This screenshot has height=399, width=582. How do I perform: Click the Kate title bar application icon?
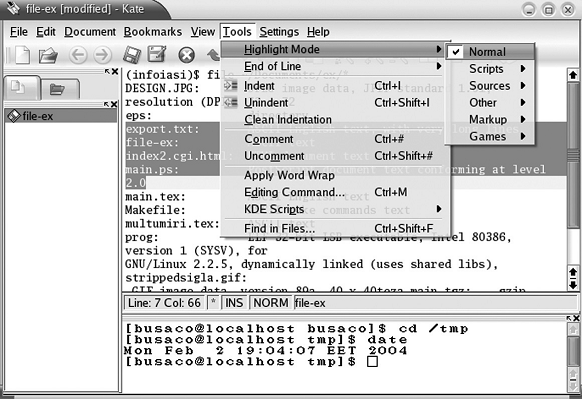point(13,8)
